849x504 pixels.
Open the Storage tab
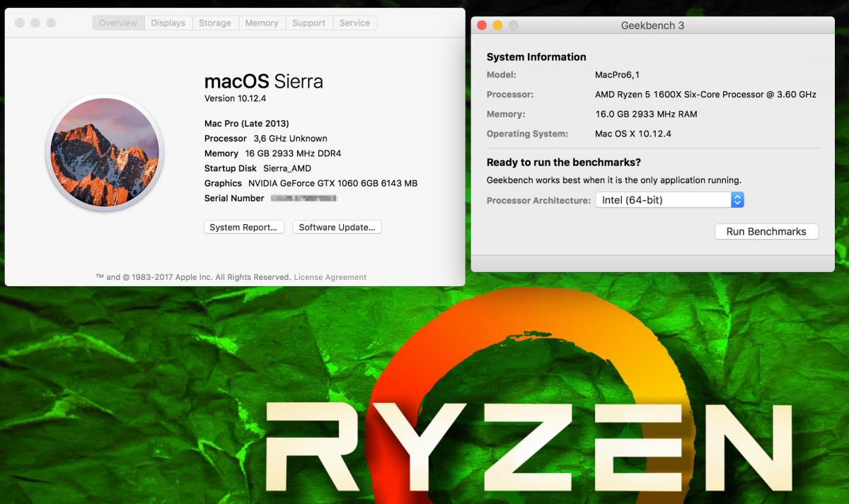[215, 23]
